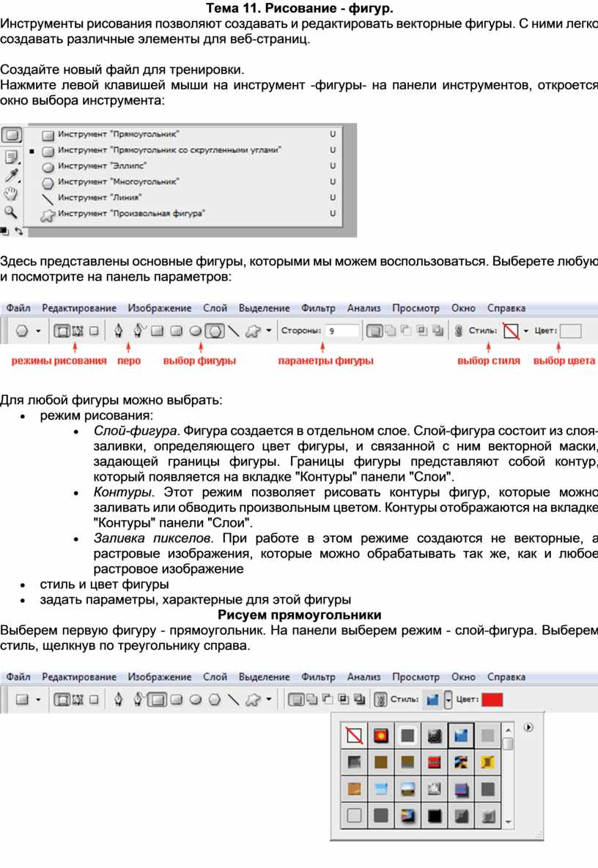Toggle chain link icon beside blue Стиль swatch
Viewport: 598px width, 868px height.
(x=380, y=700)
